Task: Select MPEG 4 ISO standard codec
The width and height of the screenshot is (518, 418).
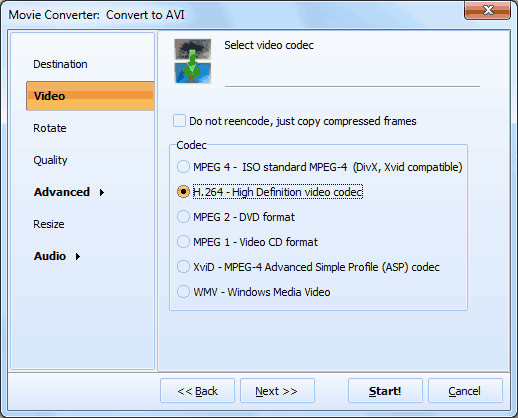Action: [x=183, y=167]
